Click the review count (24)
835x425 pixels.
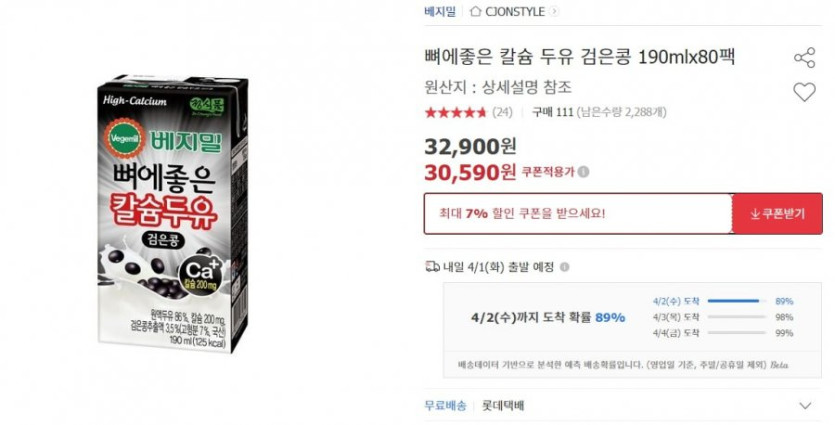(502, 112)
